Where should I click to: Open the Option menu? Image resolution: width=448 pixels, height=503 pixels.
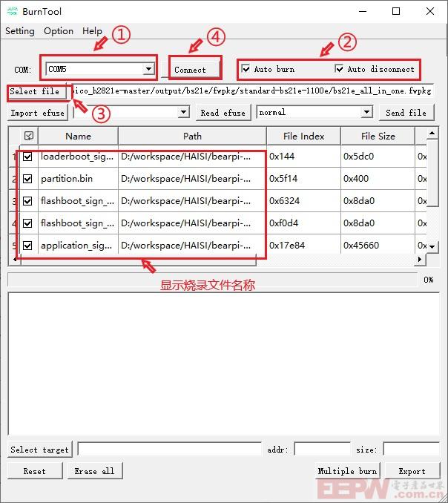59,31
